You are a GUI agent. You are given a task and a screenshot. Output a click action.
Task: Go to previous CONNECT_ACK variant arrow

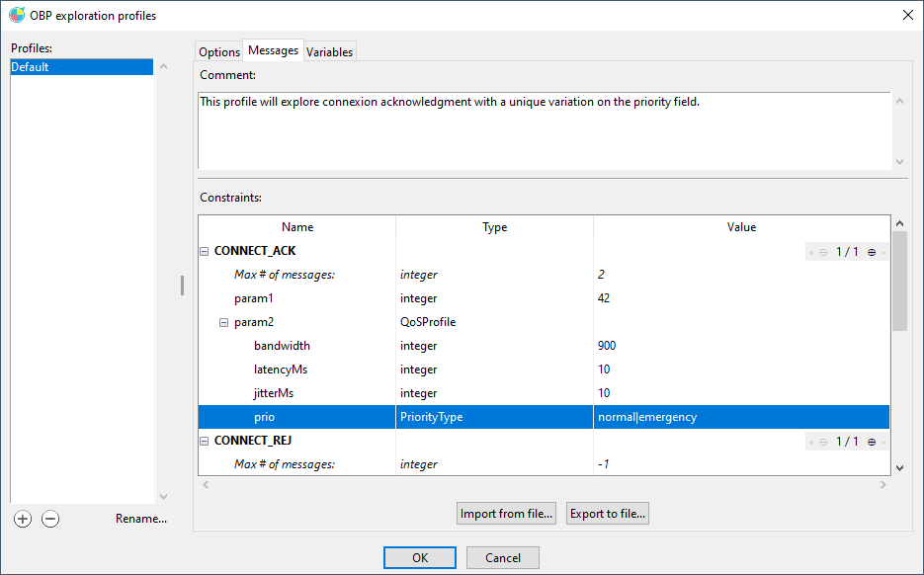point(811,252)
